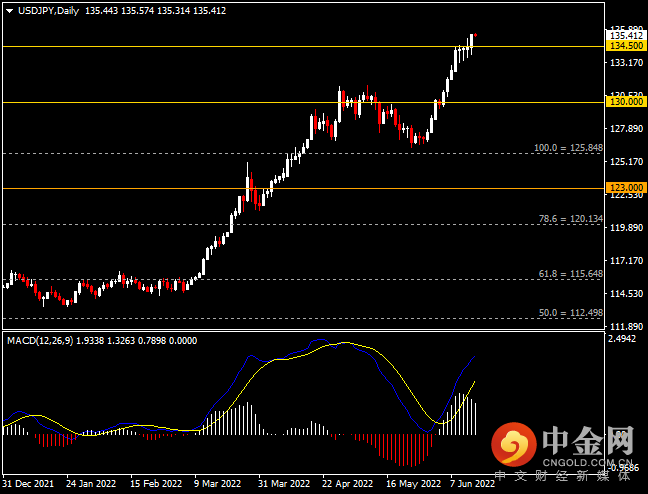The width and height of the screenshot is (648, 494).
Task: Click the 117.170 price axis value
Action: (x=627, y=260)
